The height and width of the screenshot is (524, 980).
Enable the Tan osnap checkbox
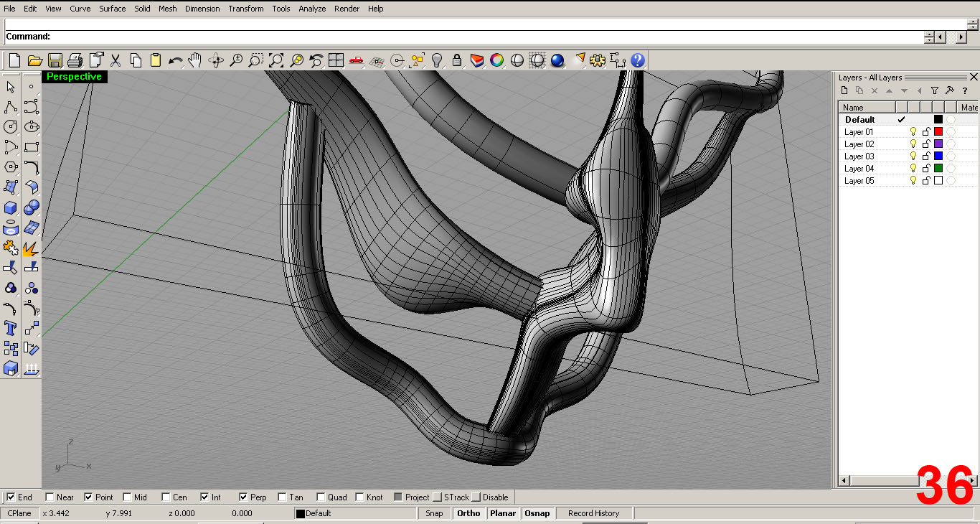(282, 497)
